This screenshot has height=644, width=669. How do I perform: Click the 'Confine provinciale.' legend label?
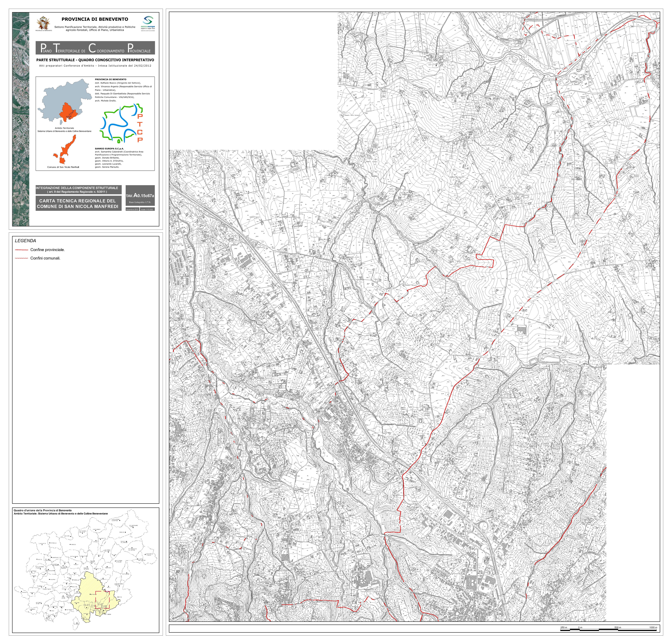point(47,250)
